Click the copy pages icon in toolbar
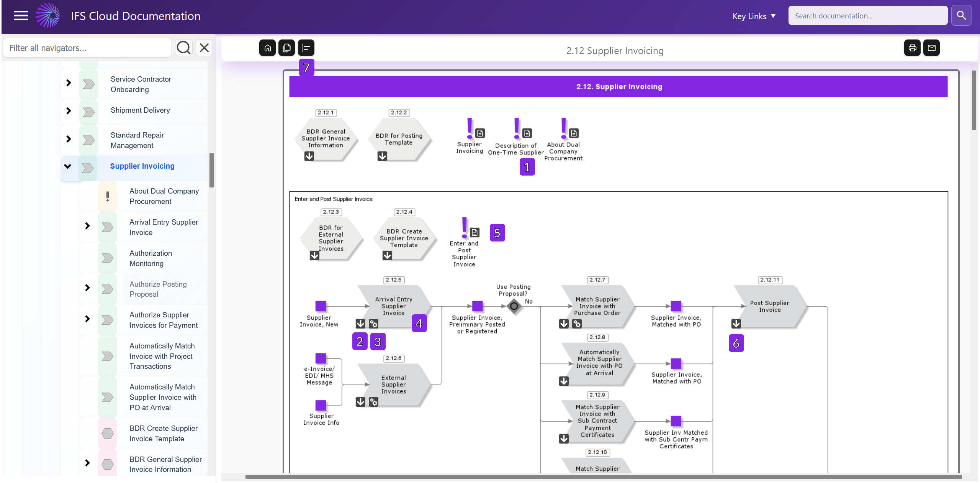Viewport: 980px width, 483px height. (x=286, y=48)
